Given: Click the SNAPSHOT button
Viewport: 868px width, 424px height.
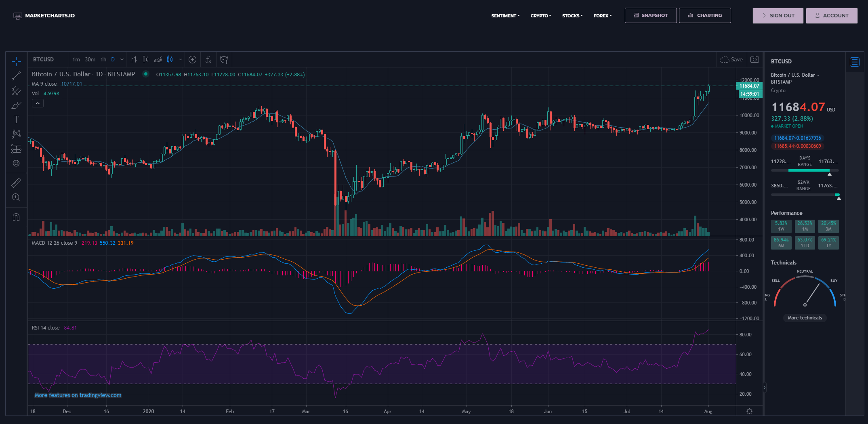Looking at the screenshot, I should pos(651,15).
